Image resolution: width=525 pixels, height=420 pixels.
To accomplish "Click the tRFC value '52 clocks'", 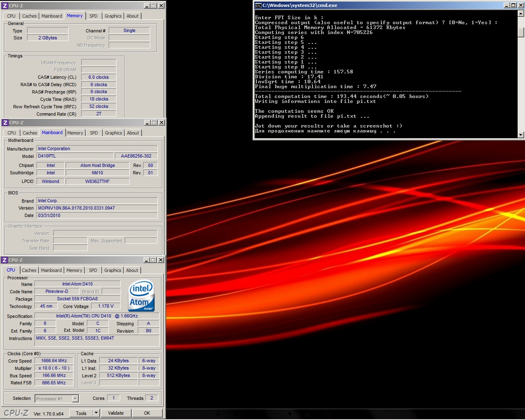I will (98, 106).
